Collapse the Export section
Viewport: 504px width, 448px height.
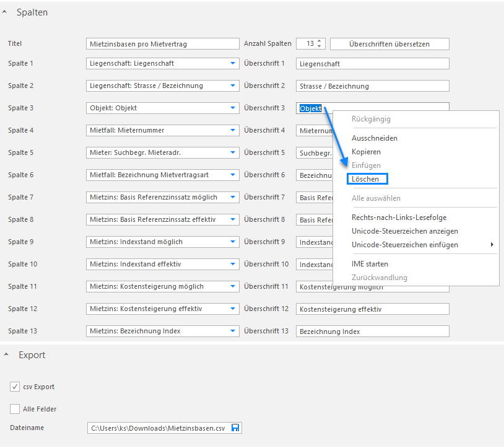6,354
